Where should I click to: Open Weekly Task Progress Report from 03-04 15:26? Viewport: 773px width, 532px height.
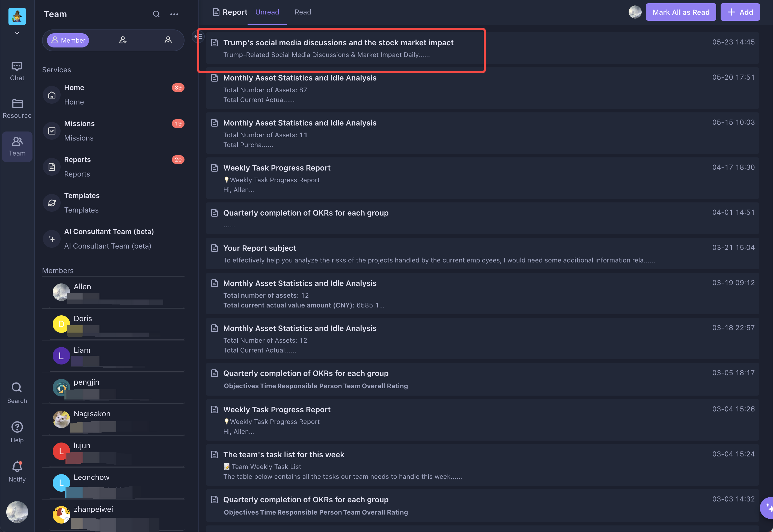(482, 420)
